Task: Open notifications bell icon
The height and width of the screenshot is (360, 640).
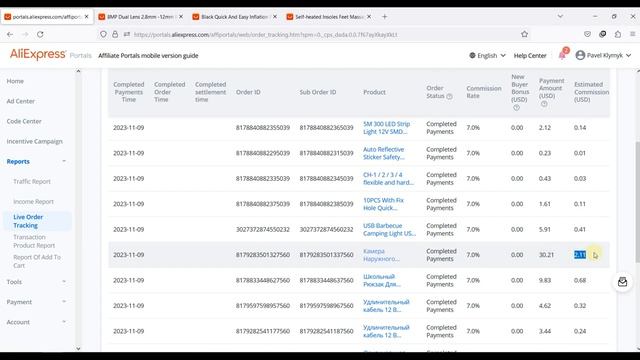Action: click(562, 55)
